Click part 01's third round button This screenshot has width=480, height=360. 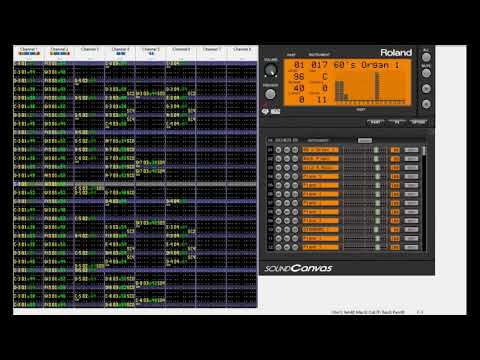click(x=295, y=150)
